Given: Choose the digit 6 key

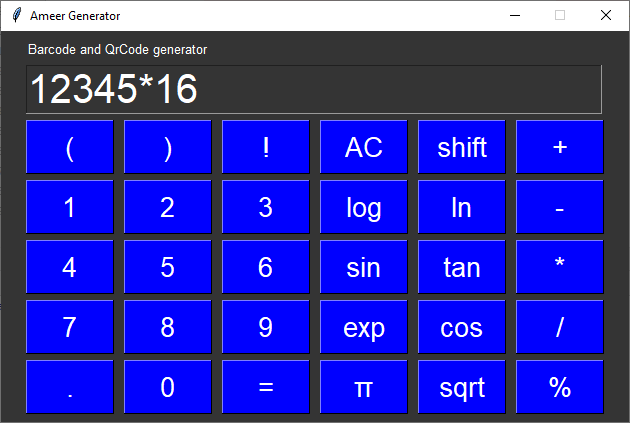Looking at the screenshot, I should click(x=266, y=267).
